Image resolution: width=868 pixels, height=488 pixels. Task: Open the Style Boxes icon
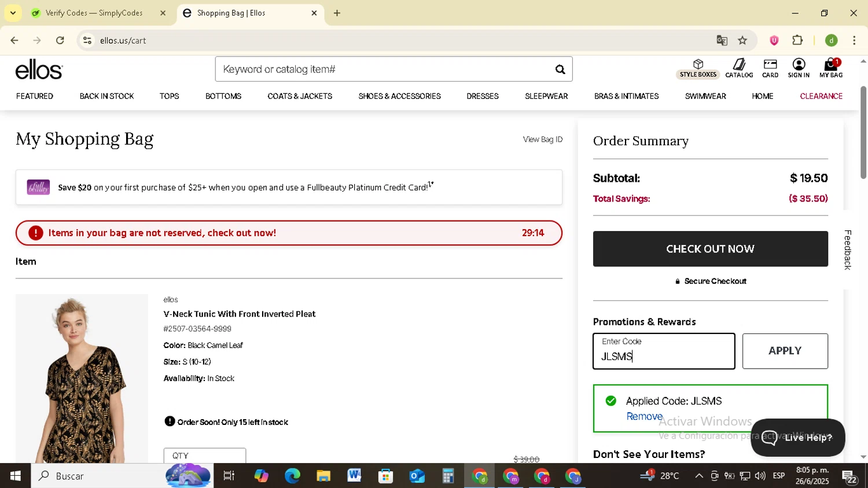tap(698, 68)
